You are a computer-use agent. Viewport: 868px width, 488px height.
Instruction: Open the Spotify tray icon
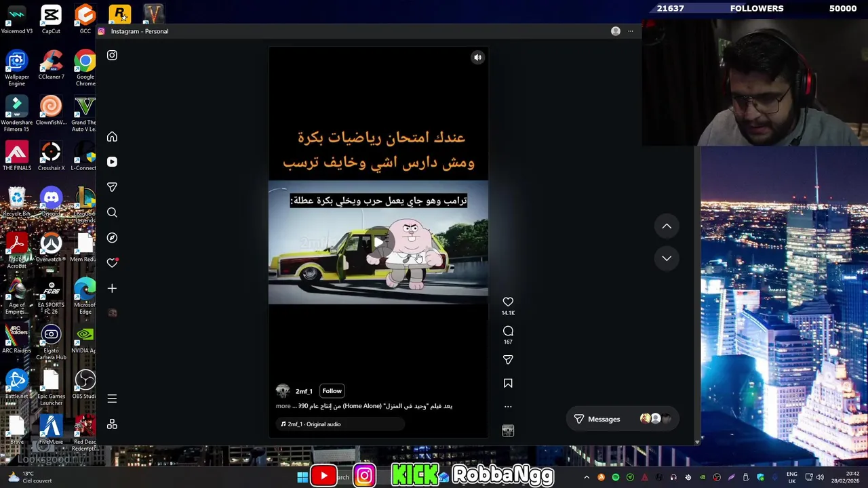tap(616, 478)
